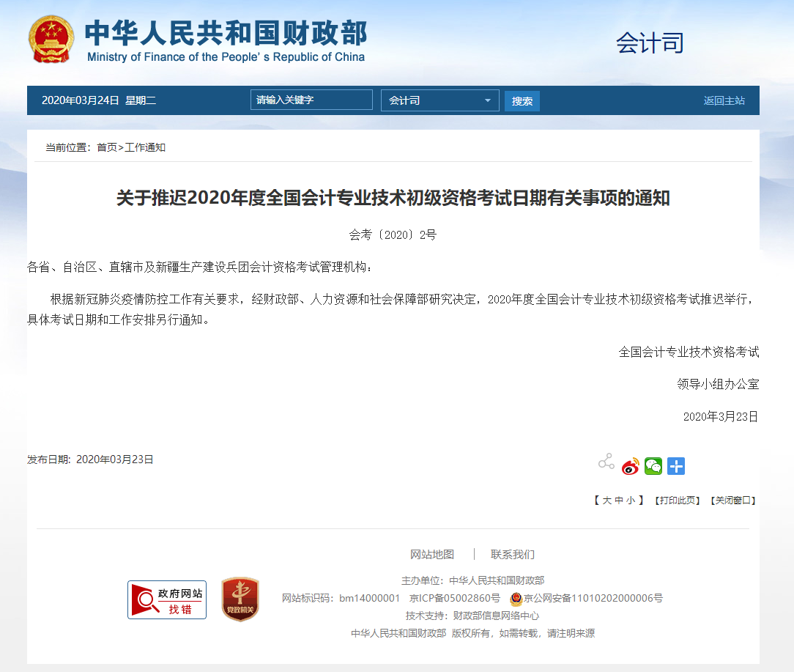Click 打印此页 to print page
794x672 pixels.
678,501
